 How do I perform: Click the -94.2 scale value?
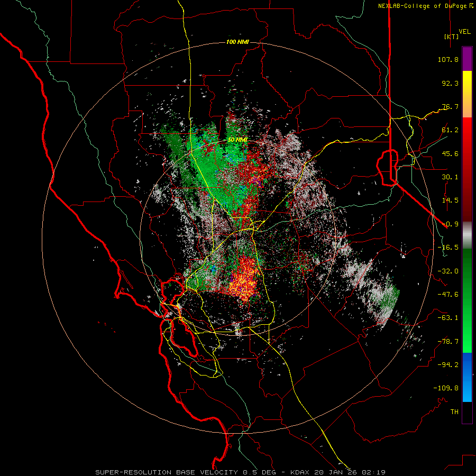pyautogui.click(x=448, y=365)
